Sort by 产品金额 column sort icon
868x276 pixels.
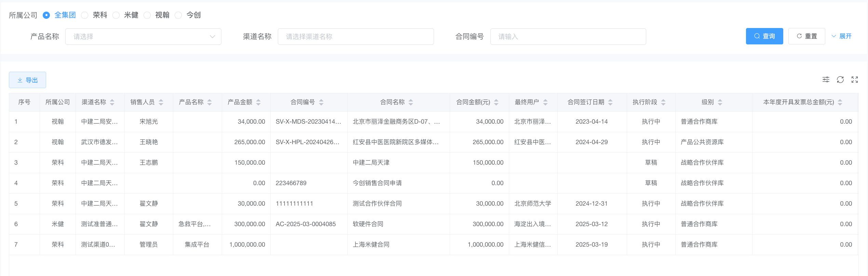pyautogui.click(x=258, y=102)
